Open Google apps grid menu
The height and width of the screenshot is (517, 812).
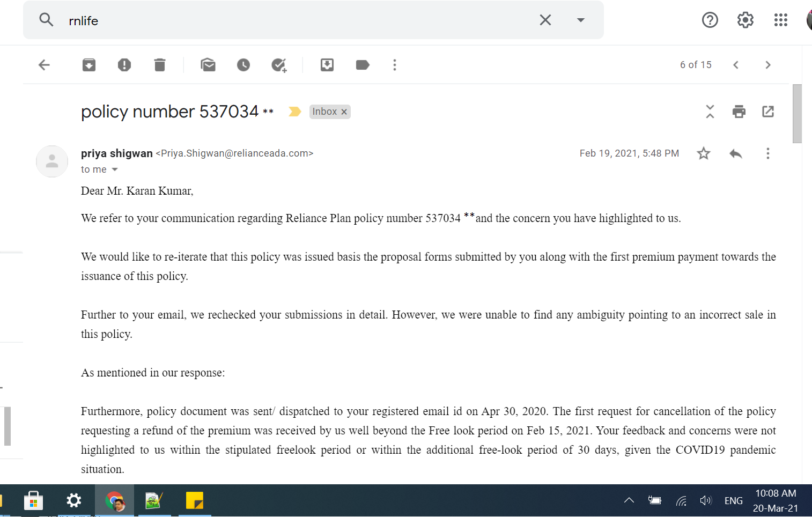(x=781, y=20)
